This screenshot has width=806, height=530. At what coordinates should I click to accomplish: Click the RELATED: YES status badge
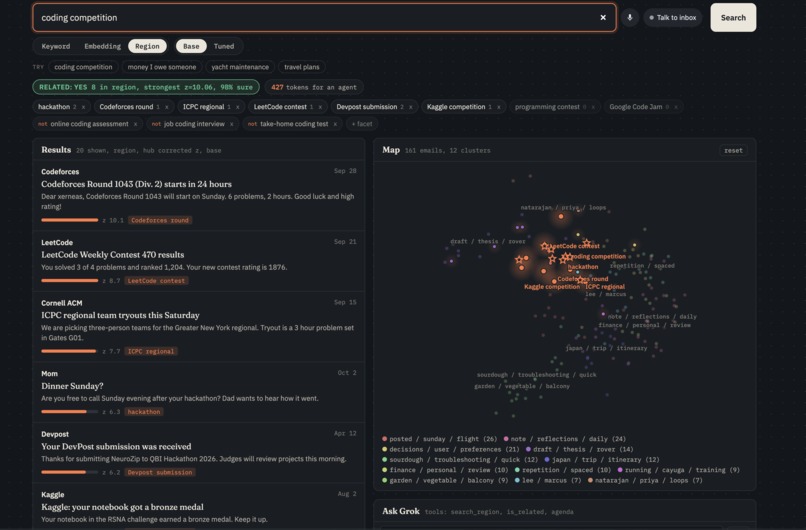pyautogui.click(x=146, y=87)
